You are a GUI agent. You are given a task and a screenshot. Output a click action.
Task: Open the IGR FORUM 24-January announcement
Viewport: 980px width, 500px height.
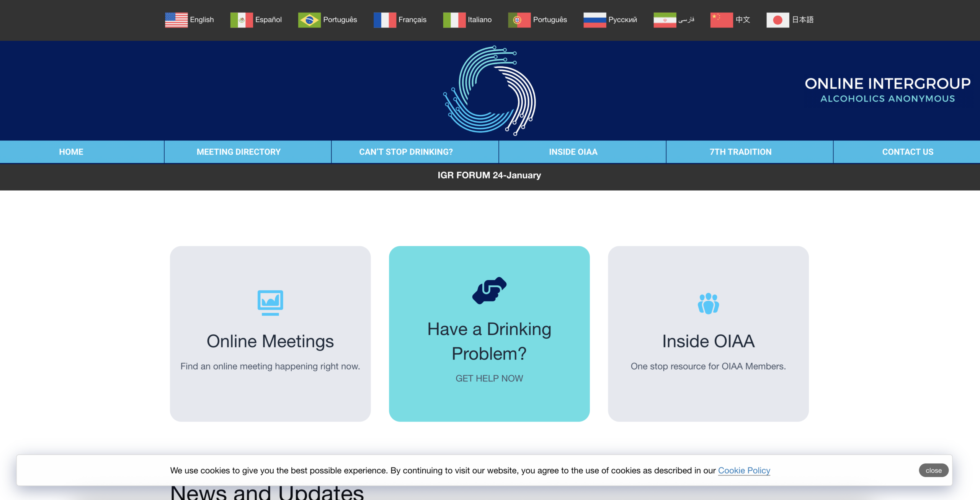pyautogui.click(x=490, y=175)
